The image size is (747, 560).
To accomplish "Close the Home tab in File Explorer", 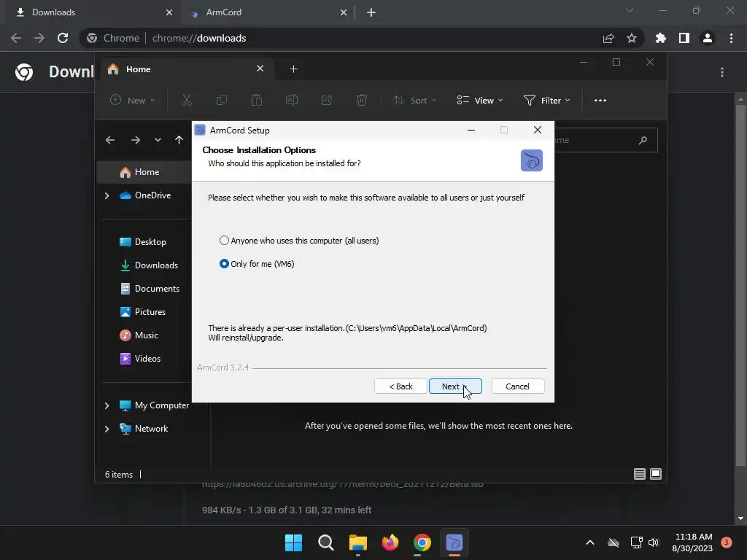I will click(260, 69).
